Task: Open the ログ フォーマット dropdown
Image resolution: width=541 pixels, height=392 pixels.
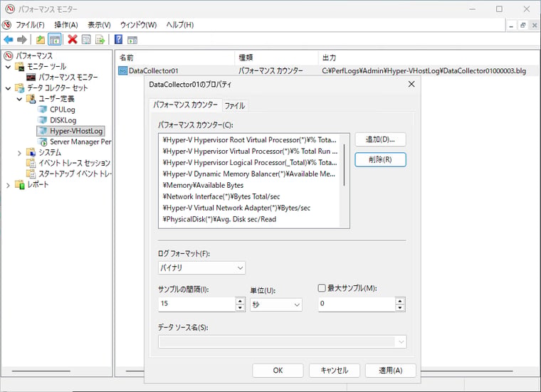Action: click(201, 267)
